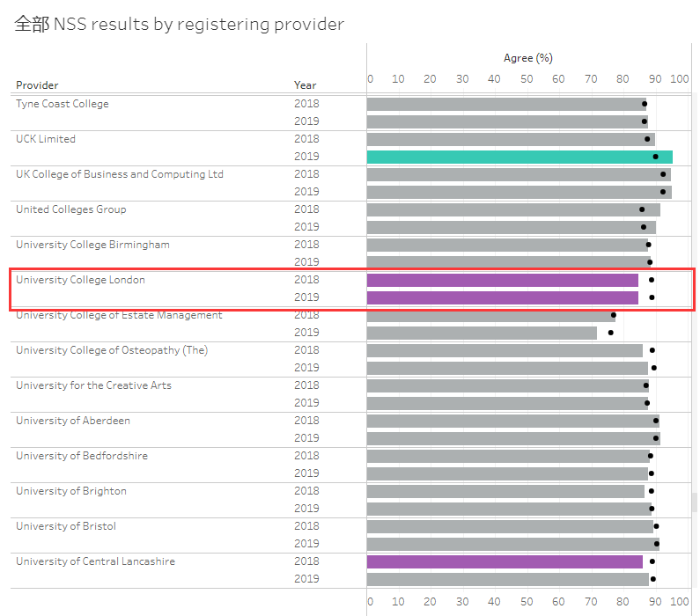The height and width of the screenshot is (616, 700).
Task: Click the teal UCK Limited 2019 bar
Action: pyautogui.click(x=519, y=157)
